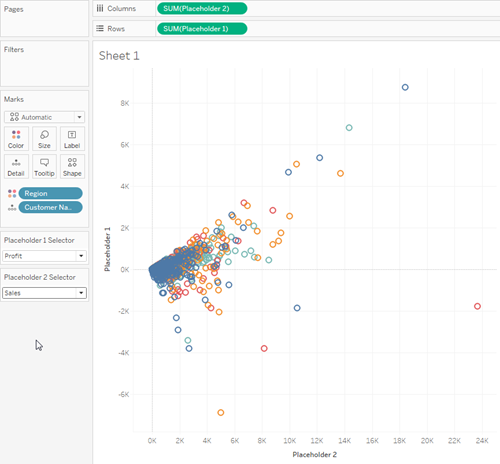Click the Rows shelf icon
The height and width of the screenshot is (464, 500).
(x=100, y=28)
